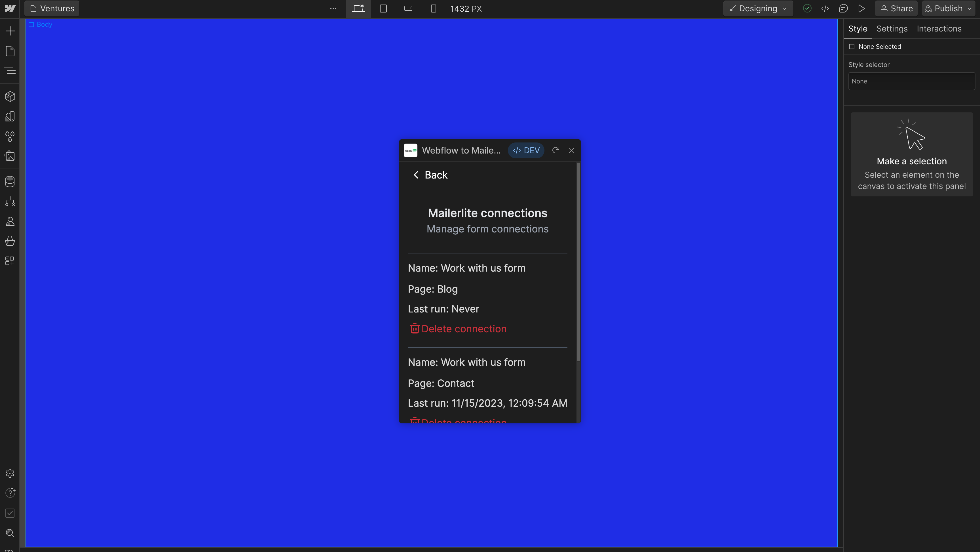Open the Navigator panel
The height and width of the screenshot is (552, 980).
10,71
